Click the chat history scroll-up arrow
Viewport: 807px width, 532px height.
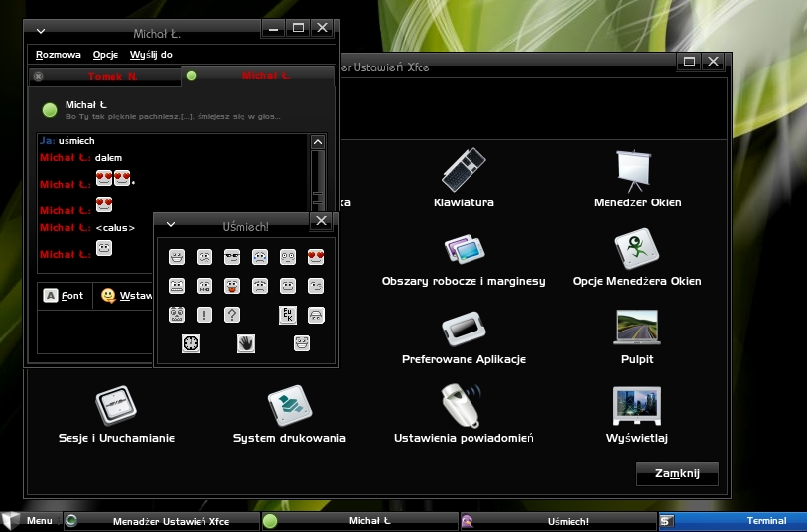click(x=318, y=142)
